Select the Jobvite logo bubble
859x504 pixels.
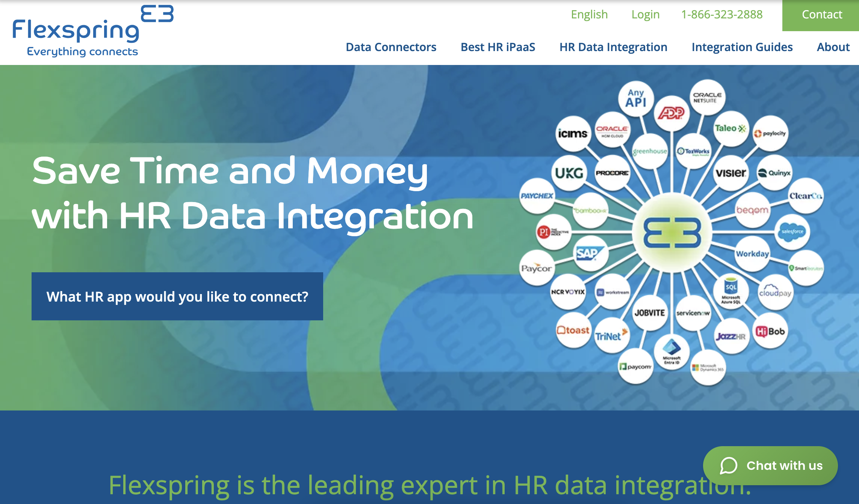650,313
